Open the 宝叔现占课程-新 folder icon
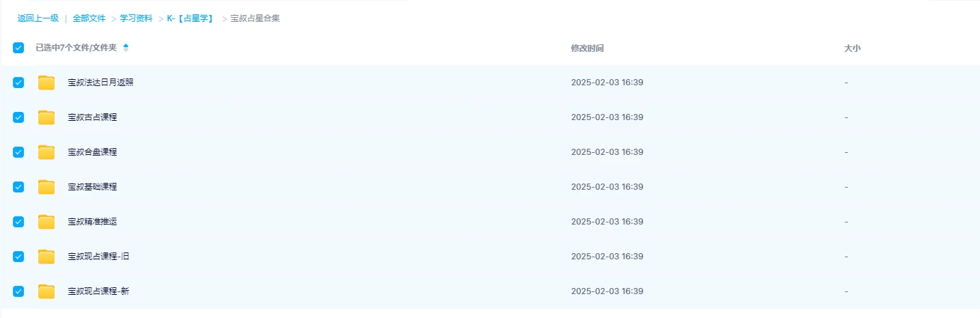This screenshot has width=980, height=318. coord(46,291)
